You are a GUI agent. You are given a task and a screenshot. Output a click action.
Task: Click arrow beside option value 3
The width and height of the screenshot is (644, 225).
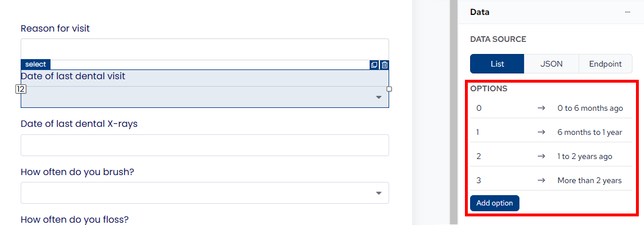541,180
